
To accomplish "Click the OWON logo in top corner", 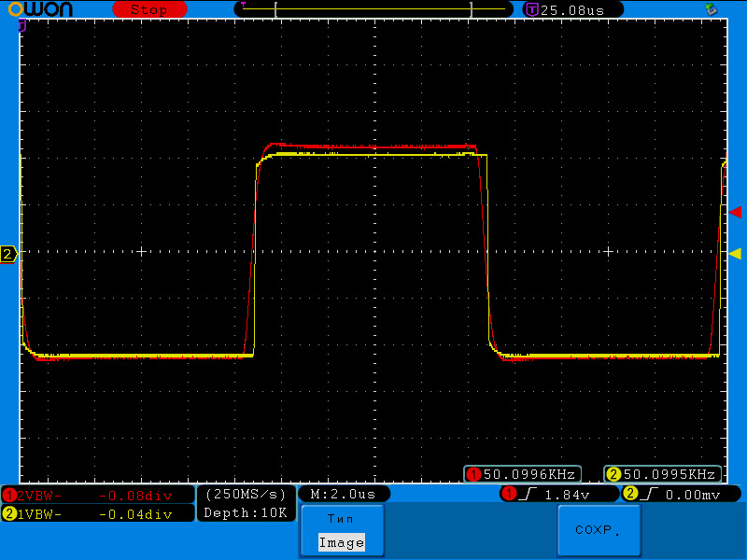I will (x=40, y=9).
